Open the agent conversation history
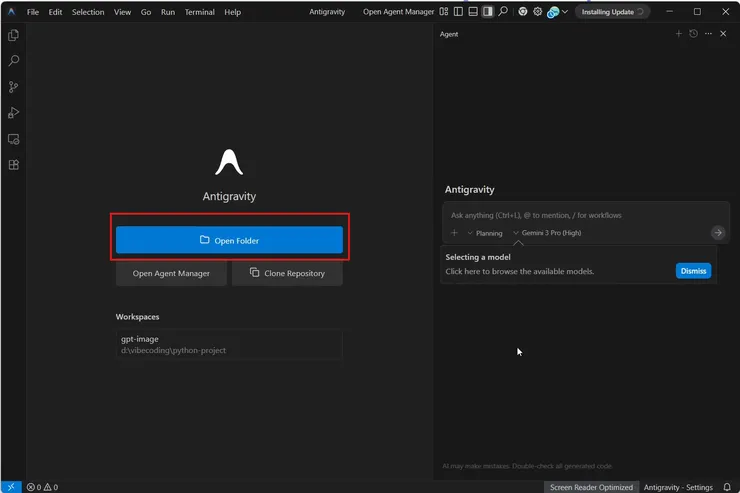The height and width of the screenshot is (493, 740). tap(693, 33)
